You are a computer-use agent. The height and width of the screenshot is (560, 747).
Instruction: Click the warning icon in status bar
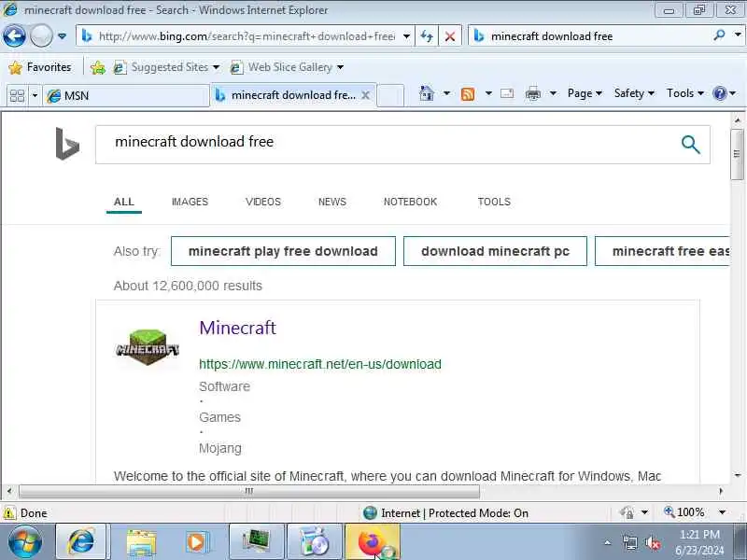(9, 512)
